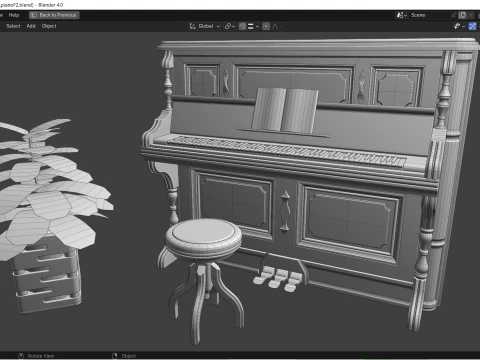Open the Help menu

pos(14,15)
